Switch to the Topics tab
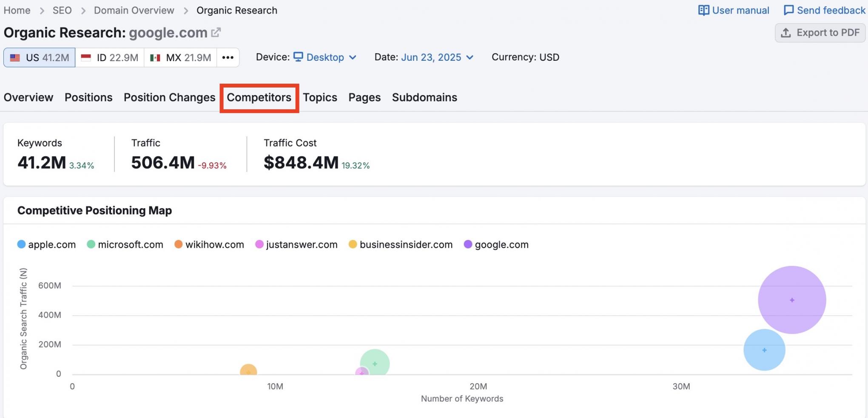868x418 pixels. 320,97
